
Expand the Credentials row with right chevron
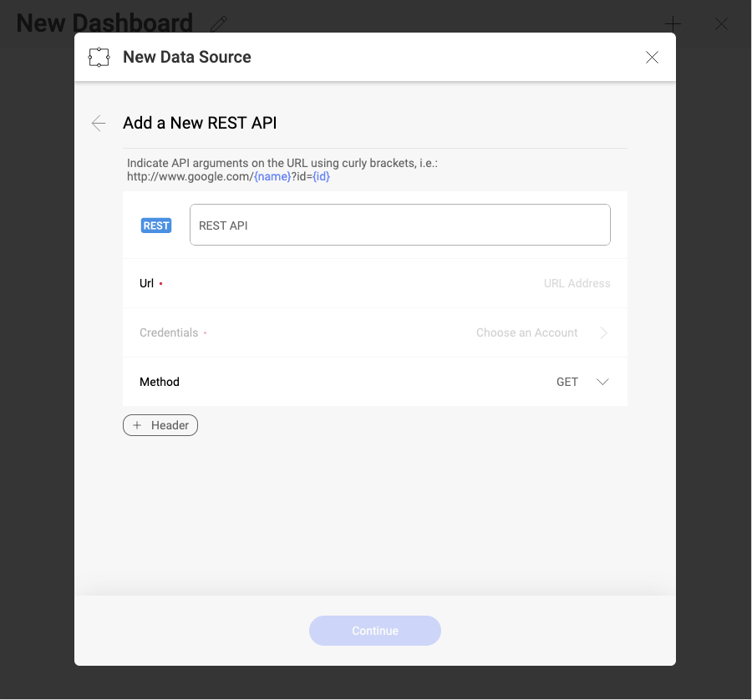(603, 332)
